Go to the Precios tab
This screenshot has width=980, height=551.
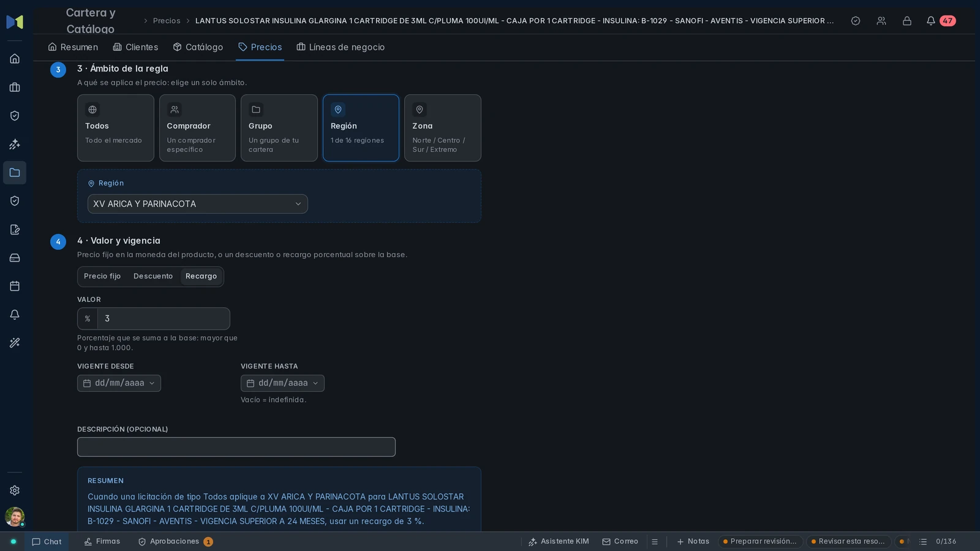click(x=260, y=47)
